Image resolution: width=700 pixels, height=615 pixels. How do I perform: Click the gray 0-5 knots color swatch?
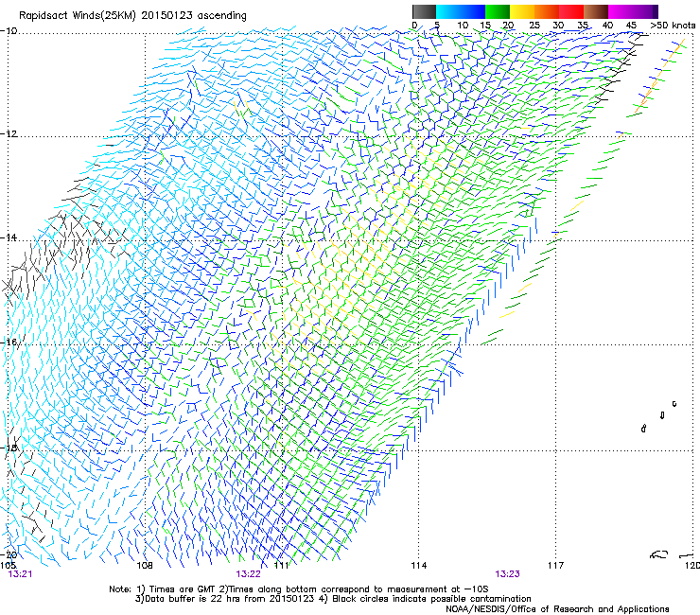pyautogui.click(x=424, y=11)
